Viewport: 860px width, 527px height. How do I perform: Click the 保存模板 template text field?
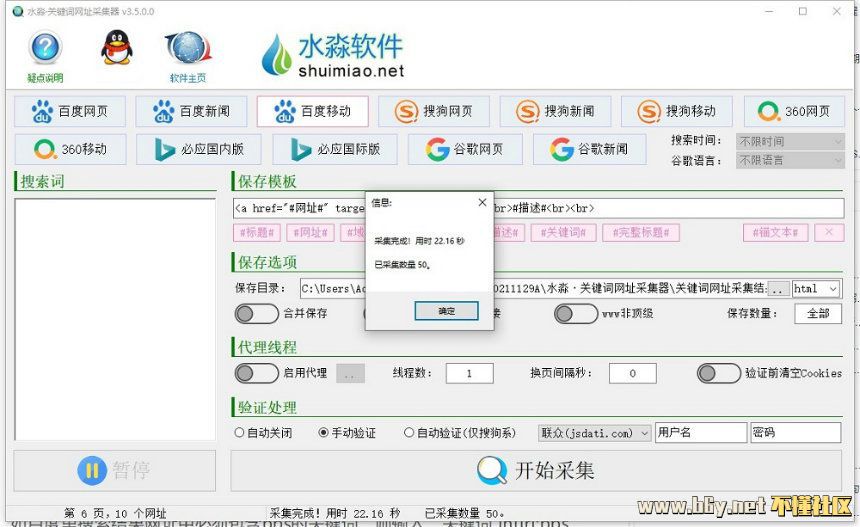pos(538,208)
